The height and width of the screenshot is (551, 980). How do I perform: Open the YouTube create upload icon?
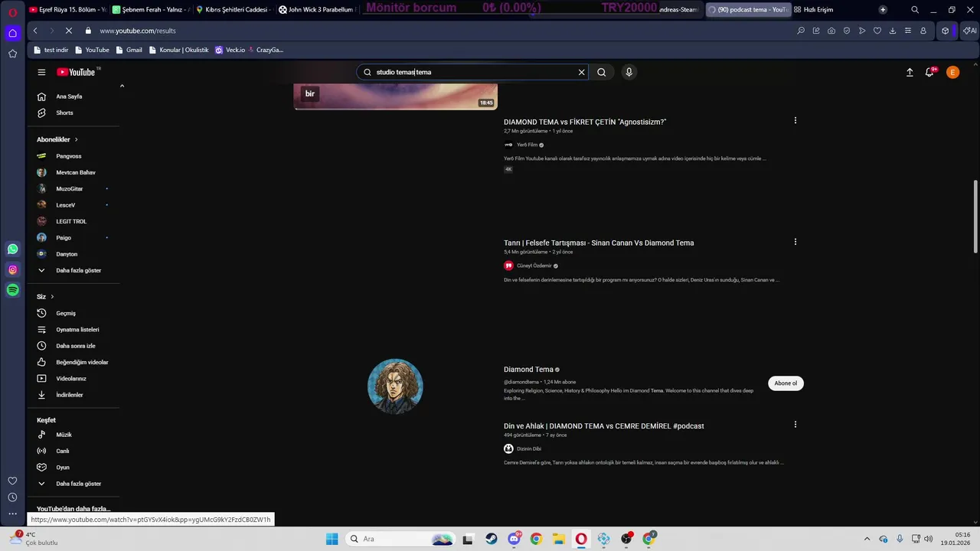[x=910, y=72]
